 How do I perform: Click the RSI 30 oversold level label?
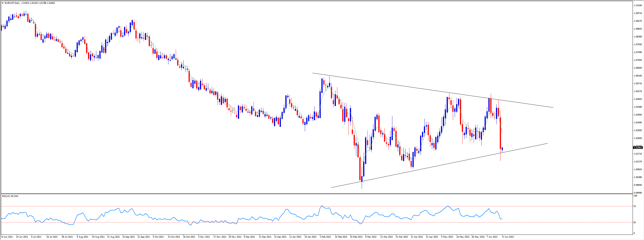pyautogui.click(x=635, y=222)
